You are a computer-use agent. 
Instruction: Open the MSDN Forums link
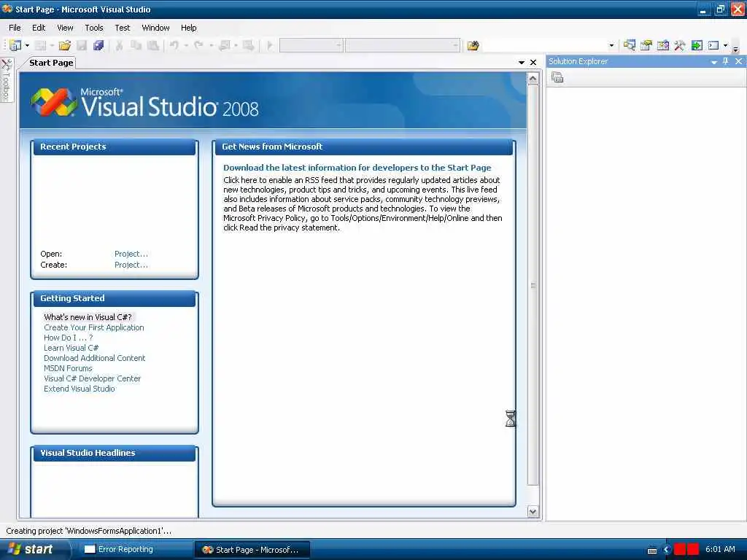pyautogui.click(x=68, y=368)
